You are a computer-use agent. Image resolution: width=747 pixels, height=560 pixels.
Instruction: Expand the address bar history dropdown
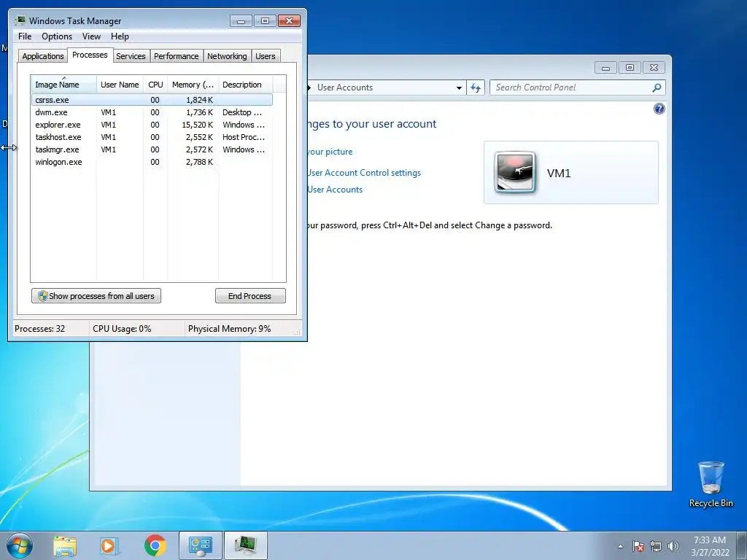(x=459, y=87)
